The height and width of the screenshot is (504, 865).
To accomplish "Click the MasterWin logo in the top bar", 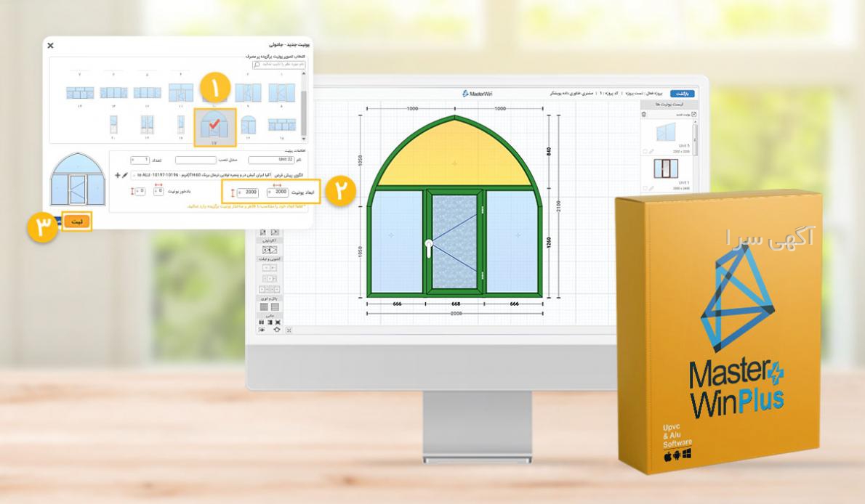I will click(x=477, y=94).
